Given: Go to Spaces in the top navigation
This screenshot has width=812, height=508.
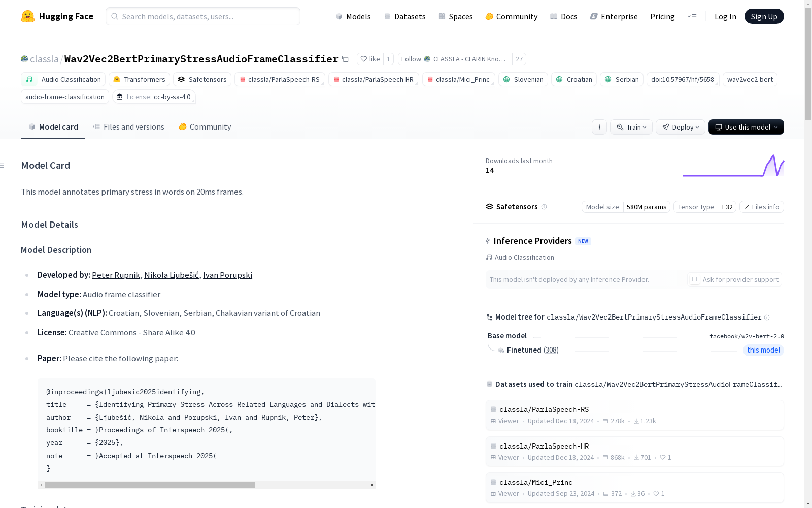Looking at the screenshot, I should click(456, 16).
